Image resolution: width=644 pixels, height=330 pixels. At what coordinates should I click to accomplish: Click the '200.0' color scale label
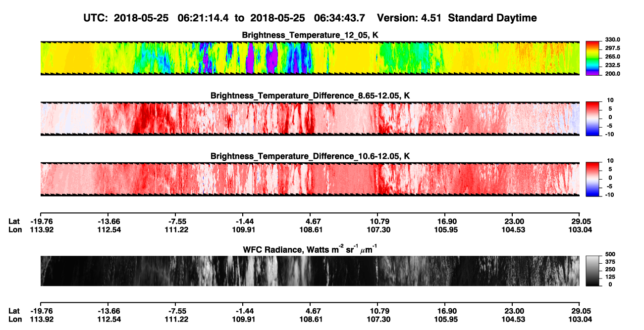(611, 74)
